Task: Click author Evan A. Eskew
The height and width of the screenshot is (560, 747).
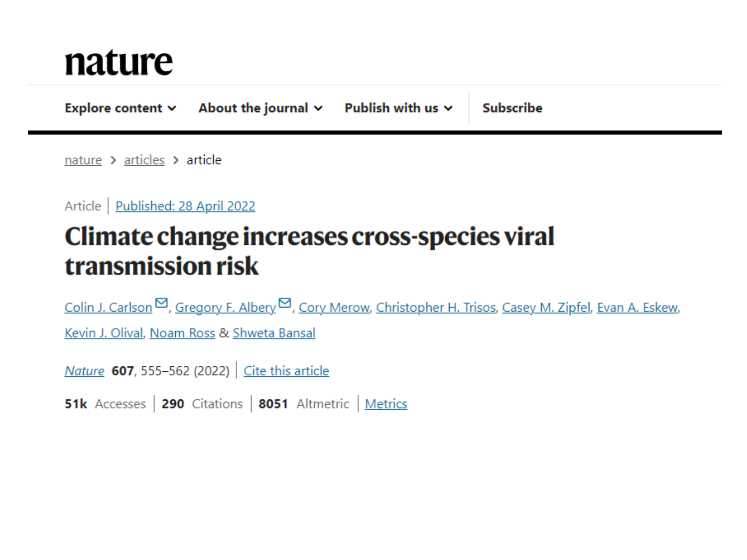Action: [637, 308]
